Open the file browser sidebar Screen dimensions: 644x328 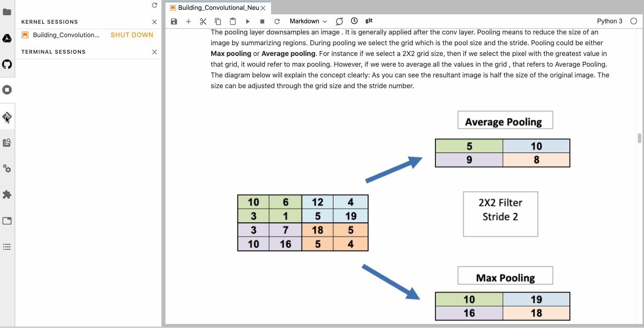click(x=7, y=13)
